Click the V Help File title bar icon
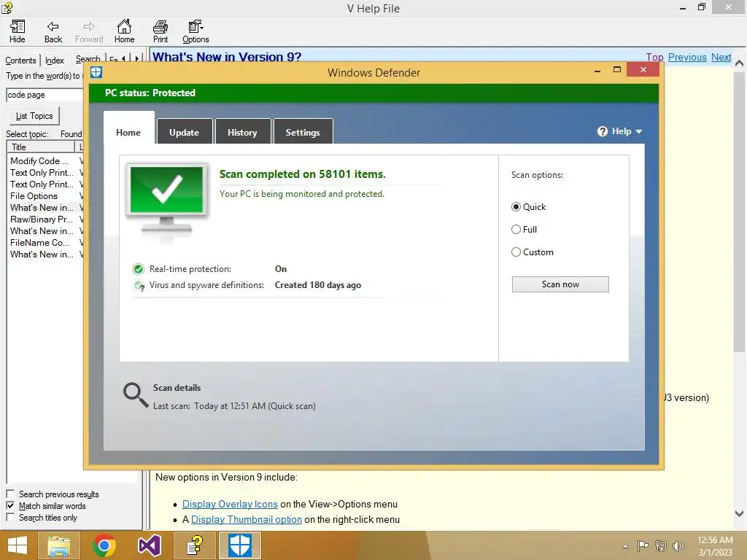This screenshot has height=560, width=747. coord(7,7)
